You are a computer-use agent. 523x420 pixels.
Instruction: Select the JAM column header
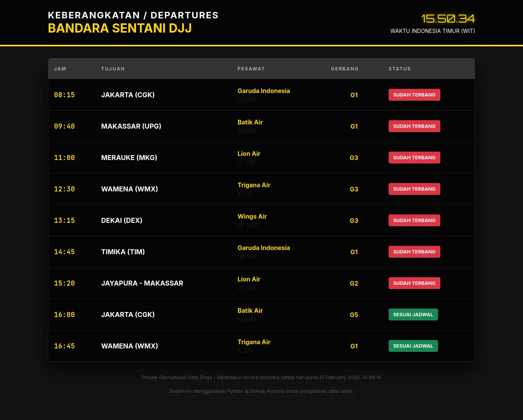[x=60, y=69]
